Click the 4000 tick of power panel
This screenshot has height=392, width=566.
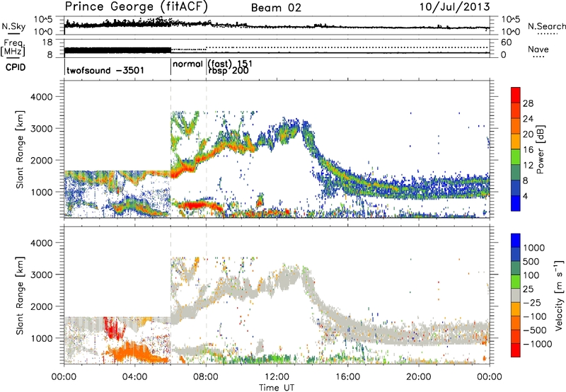point(41,97)
